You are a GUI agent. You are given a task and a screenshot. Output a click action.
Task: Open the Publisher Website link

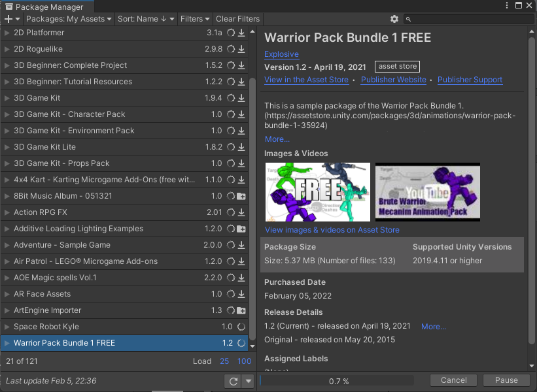click(x=394, y=80)
